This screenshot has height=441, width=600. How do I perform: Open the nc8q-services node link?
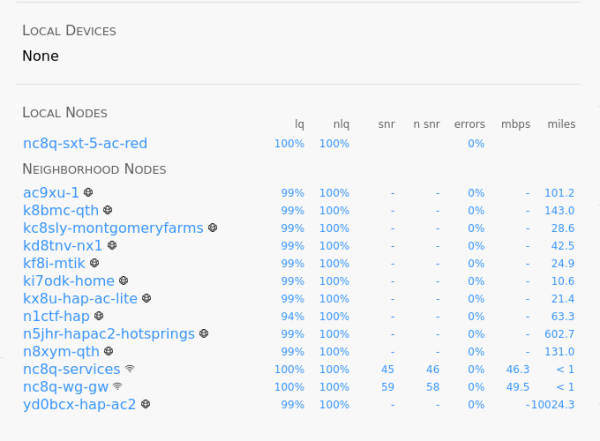pos(72,369)
